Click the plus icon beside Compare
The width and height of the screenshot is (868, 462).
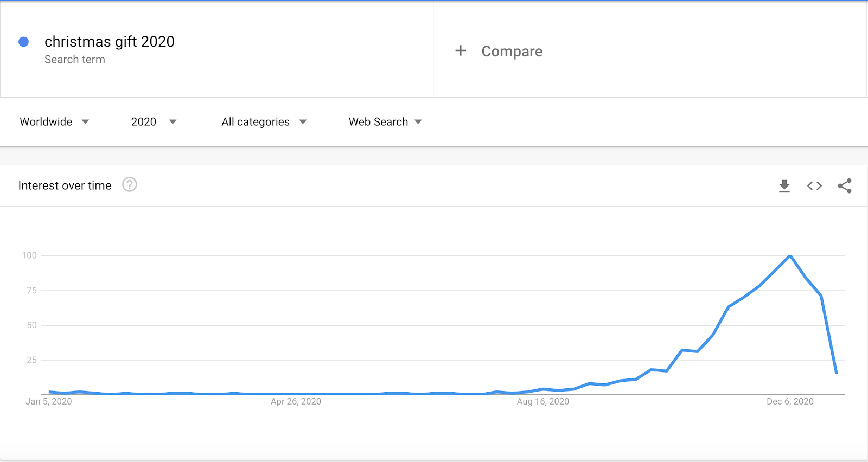461,50
